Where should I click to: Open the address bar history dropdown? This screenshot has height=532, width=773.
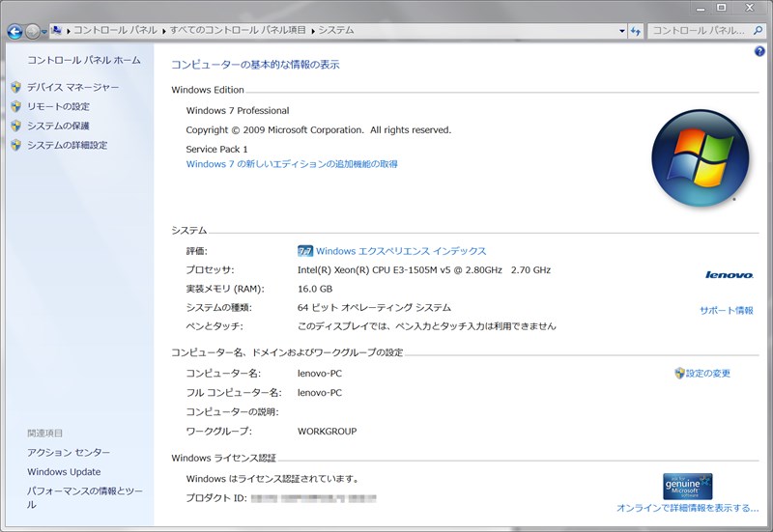click(x=621, y=31)
